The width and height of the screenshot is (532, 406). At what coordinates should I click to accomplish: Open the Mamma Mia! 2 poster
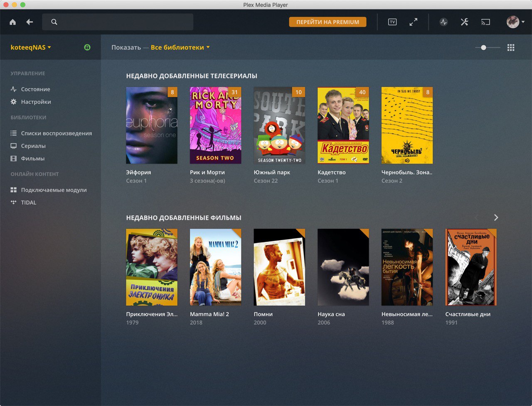[216, 267]
